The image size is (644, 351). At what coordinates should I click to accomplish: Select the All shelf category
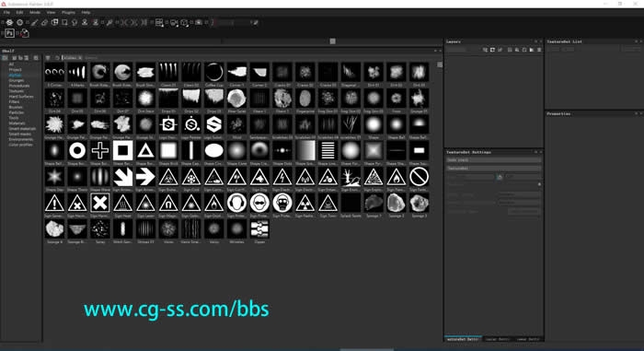click(11, 64)
